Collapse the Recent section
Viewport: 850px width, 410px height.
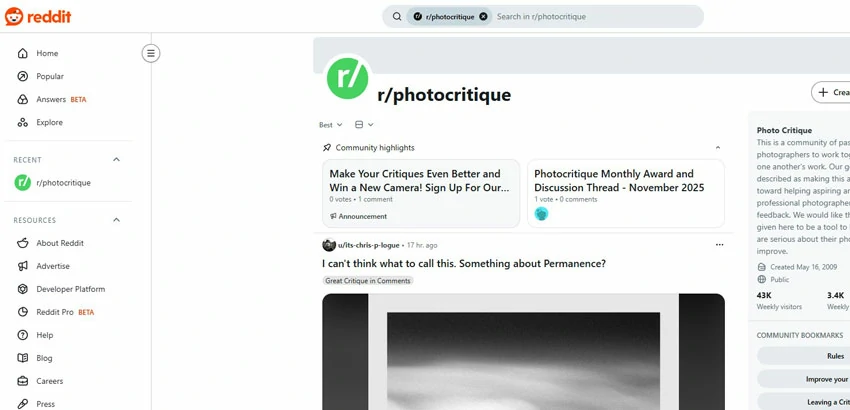click(x=116, y=159)
